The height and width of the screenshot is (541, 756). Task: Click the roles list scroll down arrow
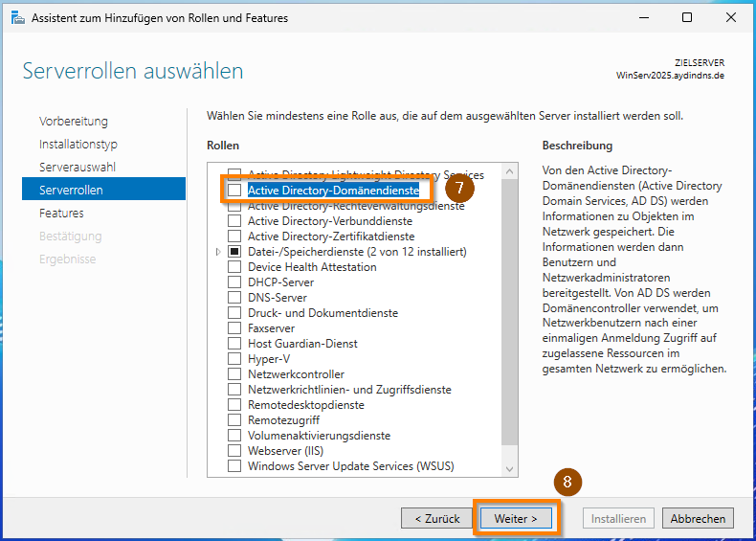[510, 469]
